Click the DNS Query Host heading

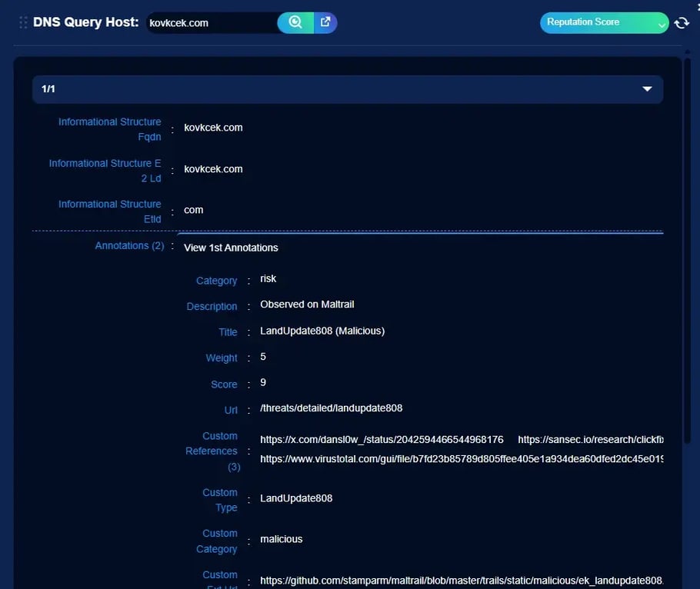click(85, 22)
